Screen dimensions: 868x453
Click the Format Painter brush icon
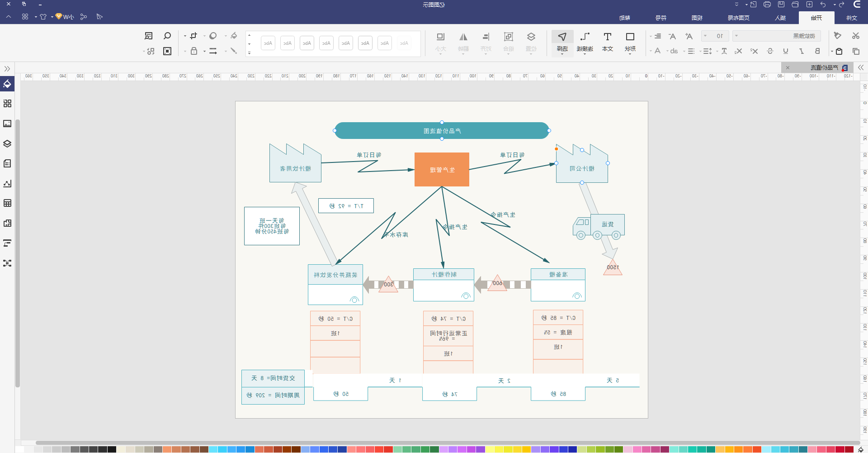pos(838,36)
